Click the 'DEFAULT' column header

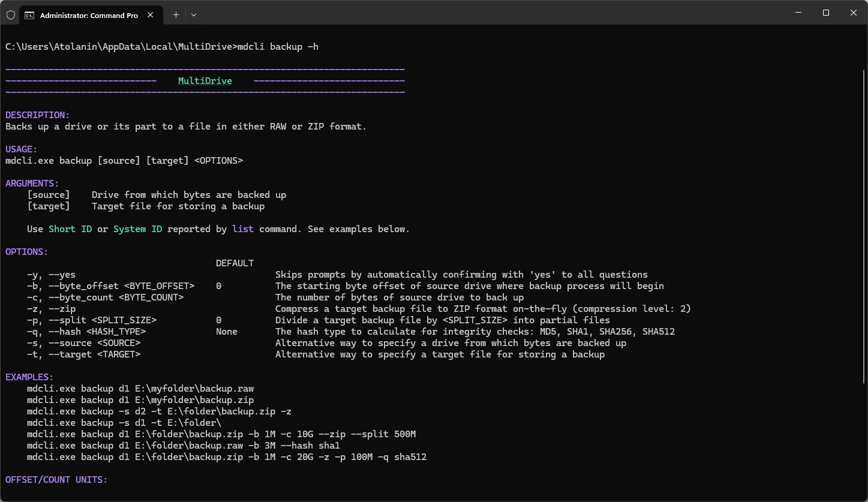235,263
